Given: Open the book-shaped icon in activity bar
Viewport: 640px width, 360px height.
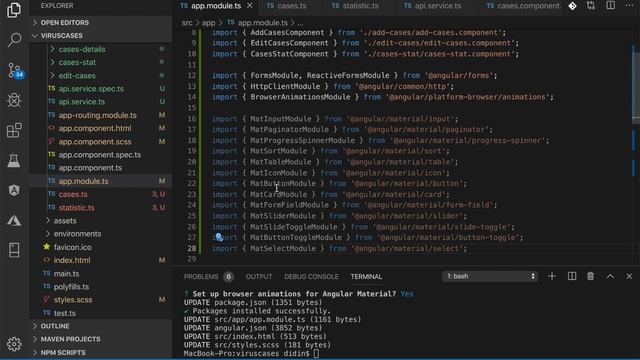Looking at the screenshot, I should coord(14,250).
